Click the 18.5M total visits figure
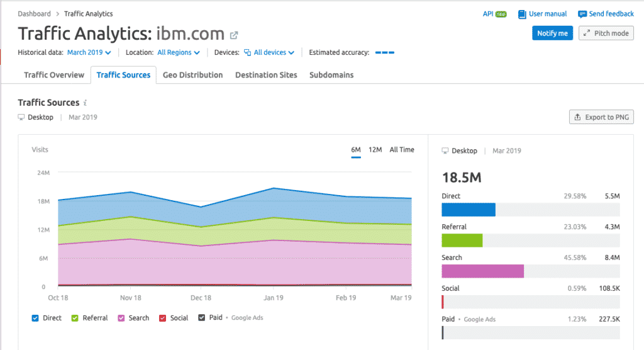The image size is (644, 350). (x=462, y=178)
